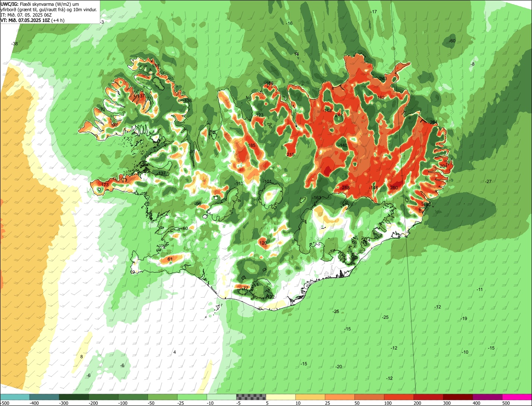This screenshot has height=406, width=532.
Task: Click the '-110' flux value on the map
Action: pos(239,183)
